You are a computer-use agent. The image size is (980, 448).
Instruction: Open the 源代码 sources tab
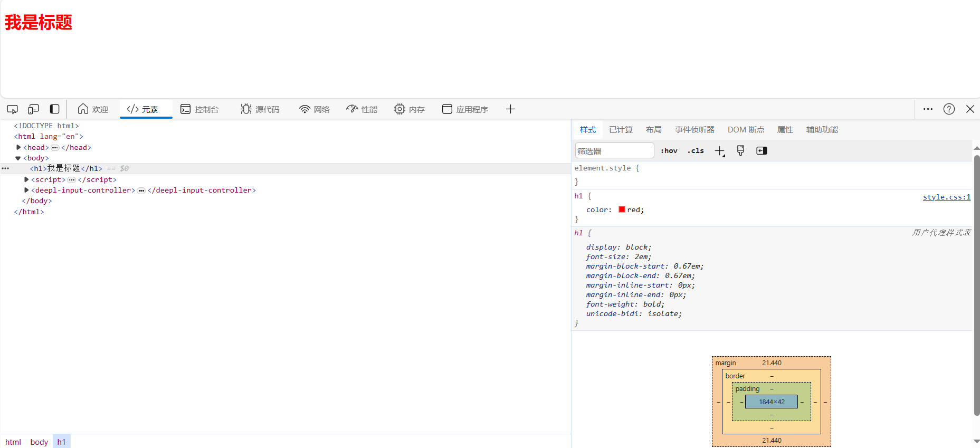point(260,109)
